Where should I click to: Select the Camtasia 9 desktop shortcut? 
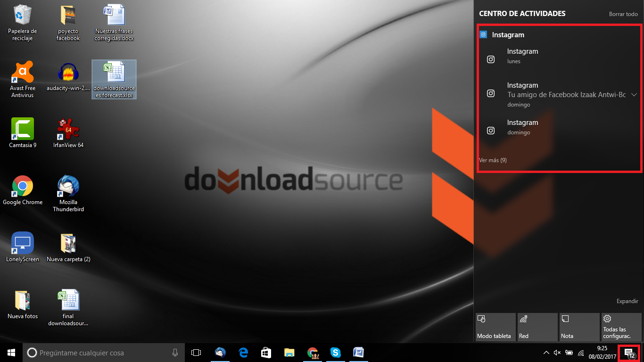tap(22, 133)
